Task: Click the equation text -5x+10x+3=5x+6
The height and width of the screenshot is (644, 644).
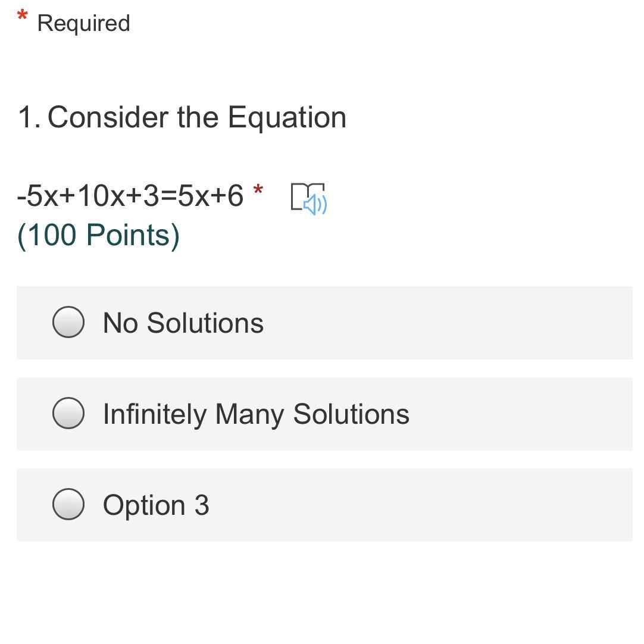Action: tap(130, 195)
